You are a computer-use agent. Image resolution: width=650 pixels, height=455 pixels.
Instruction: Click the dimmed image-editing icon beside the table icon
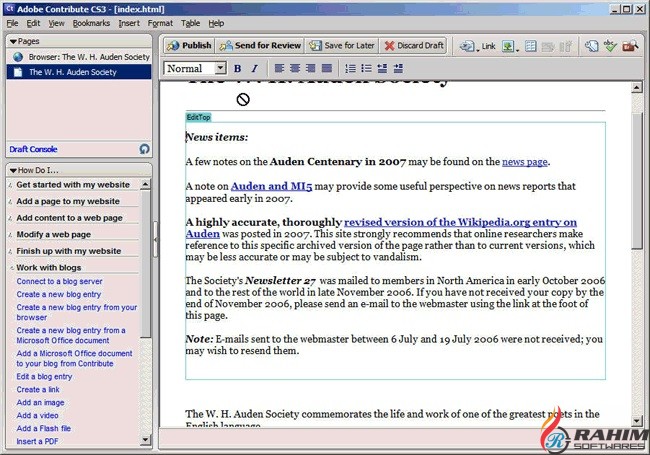548,46
